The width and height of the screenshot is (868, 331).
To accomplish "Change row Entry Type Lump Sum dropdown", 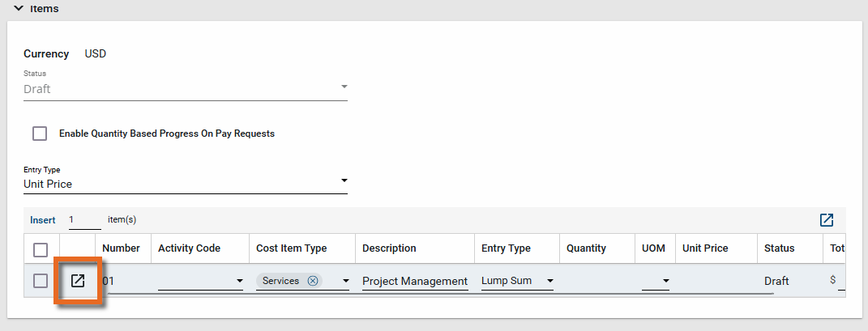I will click(x=549, y=282).
